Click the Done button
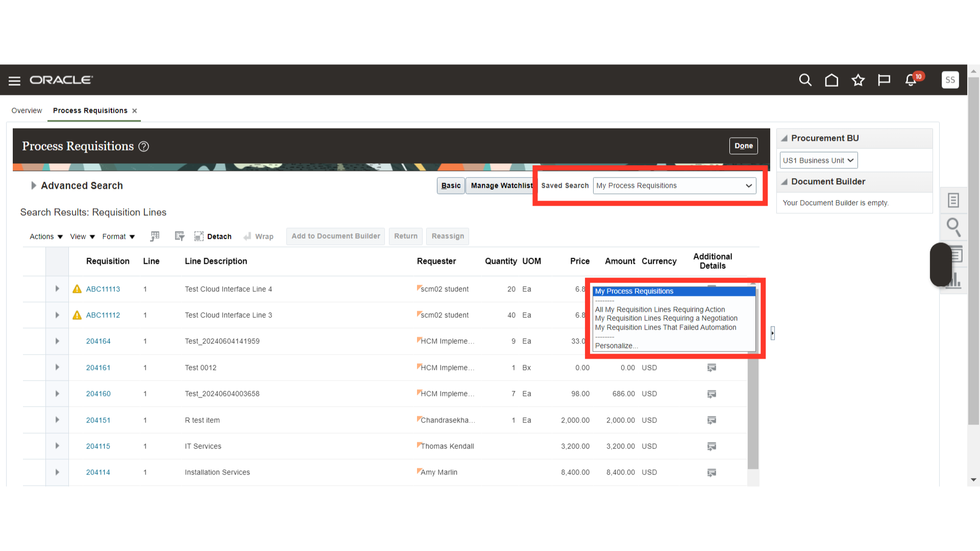This screenshot has width=980, height=551. [x=743, y=146]
